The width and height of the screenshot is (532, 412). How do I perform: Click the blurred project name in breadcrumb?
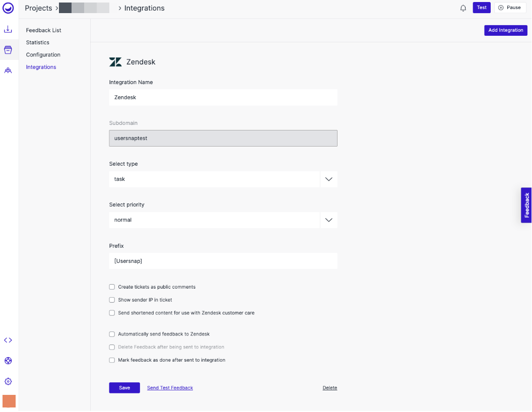(84, 8)
